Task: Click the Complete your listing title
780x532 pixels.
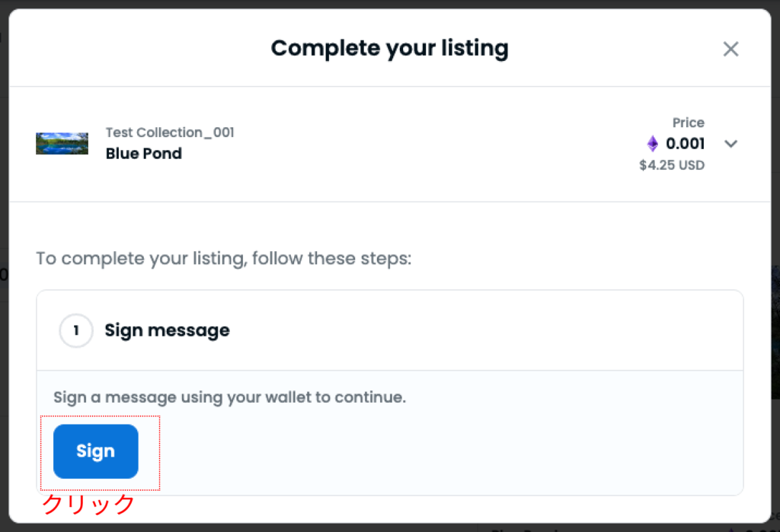Action: [389, 49]
